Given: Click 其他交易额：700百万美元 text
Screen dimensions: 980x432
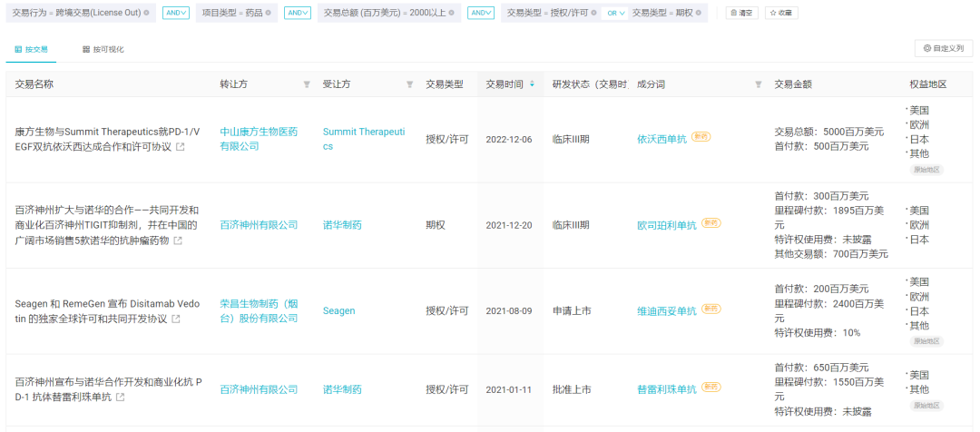Looking at the screenshot, I should [831, 254].
